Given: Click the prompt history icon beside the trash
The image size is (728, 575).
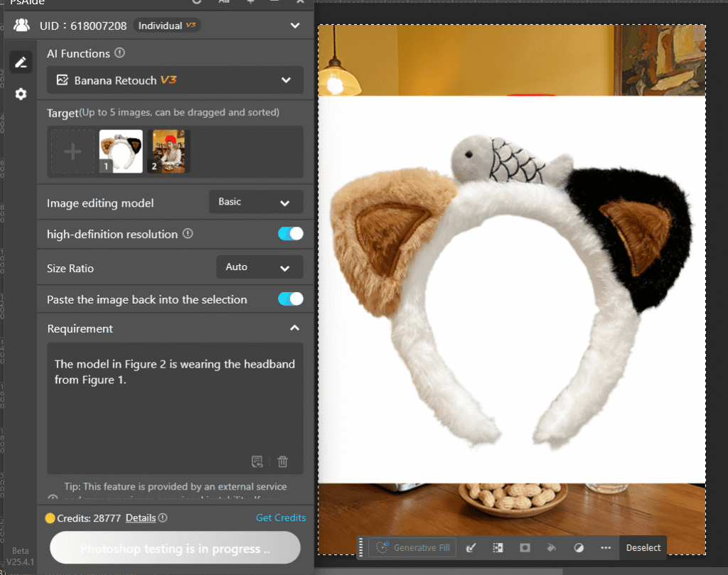Looking at the screenshot, I should tap(257, 462).
